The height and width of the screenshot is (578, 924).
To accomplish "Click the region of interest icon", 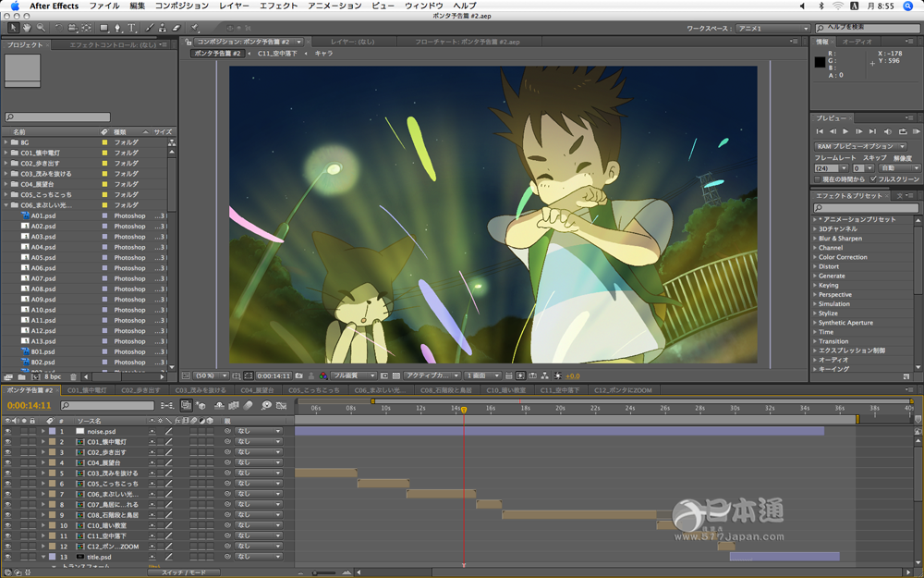I will click(384, 375).
